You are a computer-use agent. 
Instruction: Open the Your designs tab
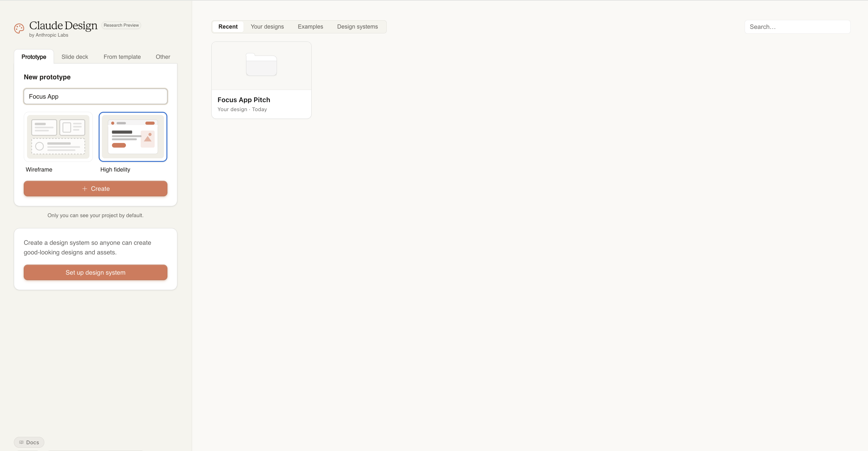267,26
